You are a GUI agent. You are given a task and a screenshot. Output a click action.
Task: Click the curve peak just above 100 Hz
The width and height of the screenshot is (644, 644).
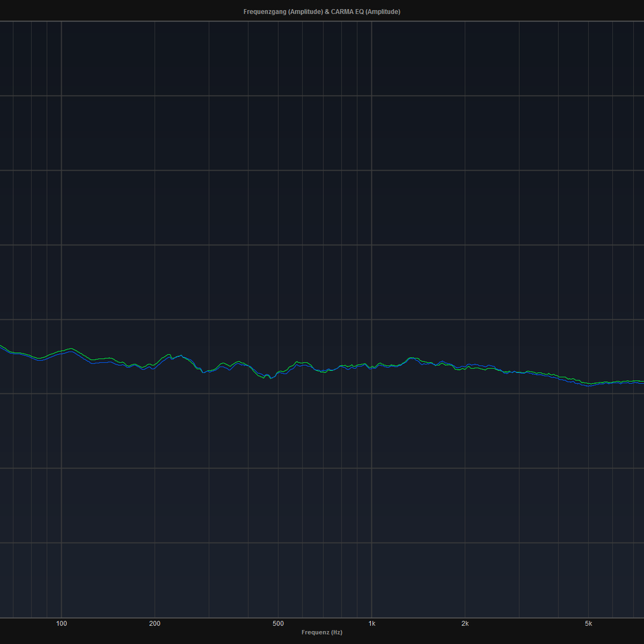coord(70,349)
